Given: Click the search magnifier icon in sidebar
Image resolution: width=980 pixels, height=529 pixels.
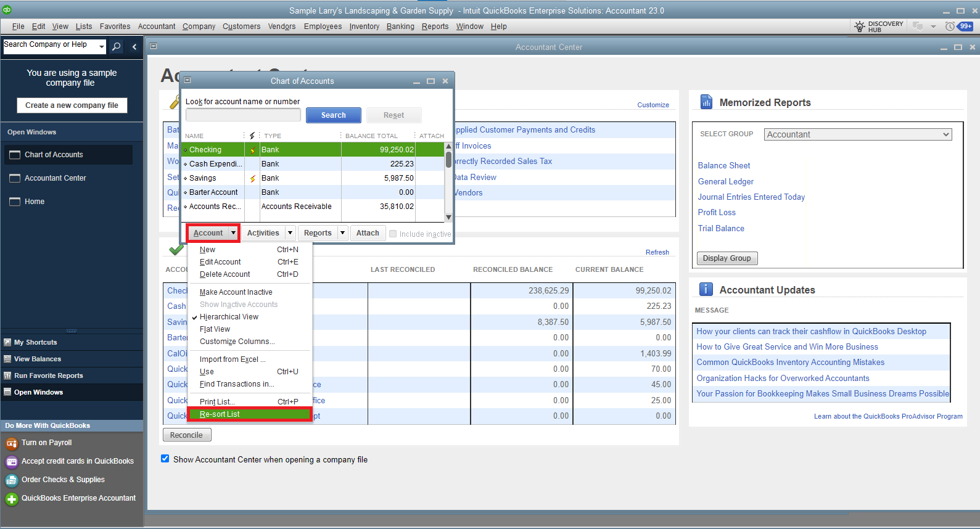Looking at the screenshot, I should (116, 46).
